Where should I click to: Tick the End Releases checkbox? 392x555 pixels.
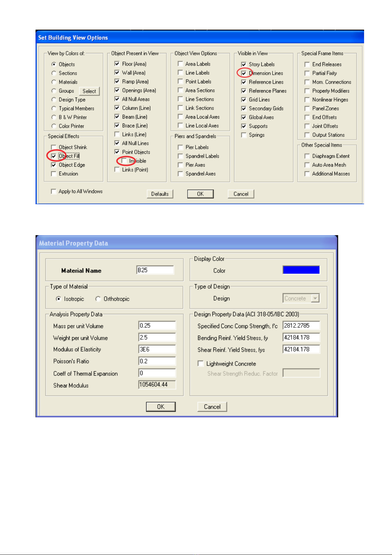point(307,64)
